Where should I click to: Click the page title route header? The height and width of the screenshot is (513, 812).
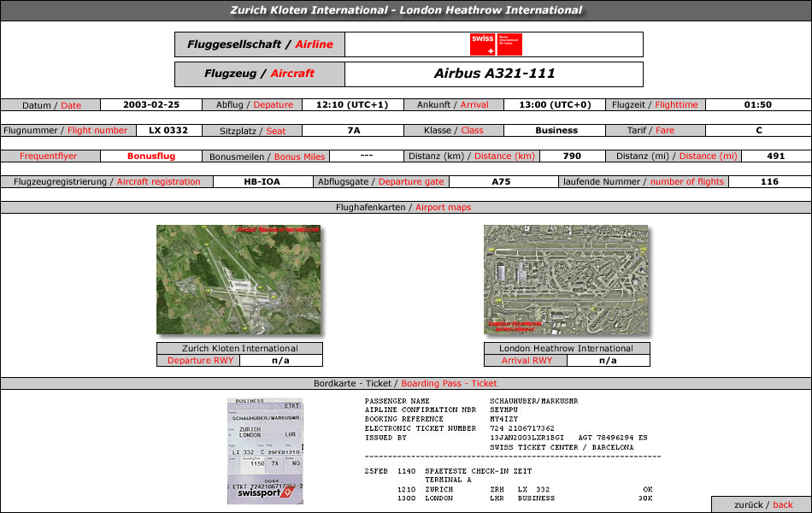(406, 10)
